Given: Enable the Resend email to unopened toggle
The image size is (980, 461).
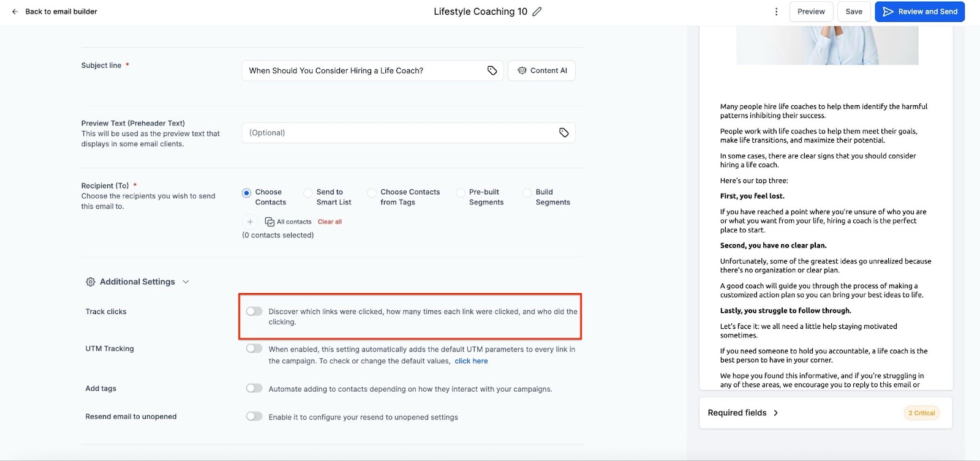Looking at the screenshot, I should (x=254, y=417).
